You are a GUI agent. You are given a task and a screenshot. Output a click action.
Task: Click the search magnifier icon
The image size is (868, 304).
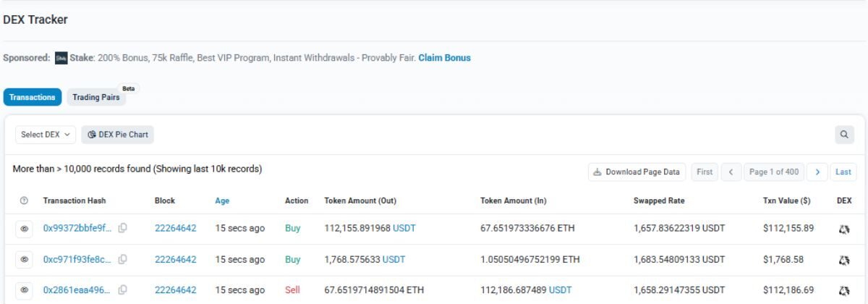click(x=843, y=135)
